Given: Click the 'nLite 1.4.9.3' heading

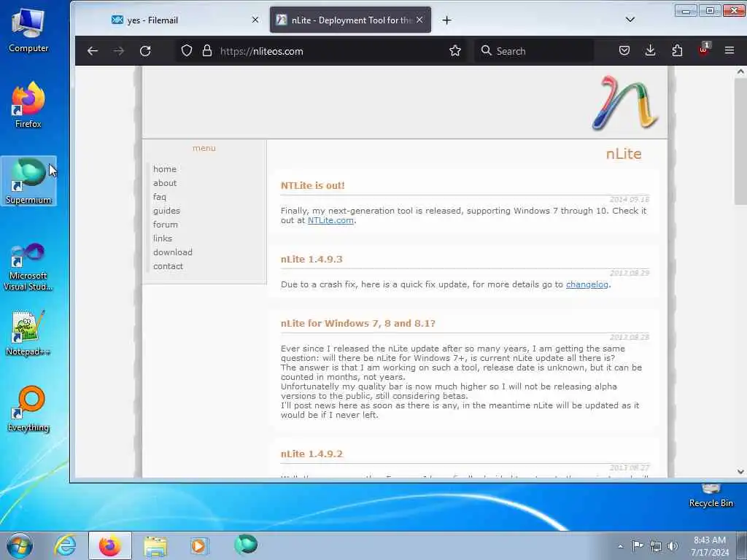Looking at the screenshot, I should tap(311, 260).
